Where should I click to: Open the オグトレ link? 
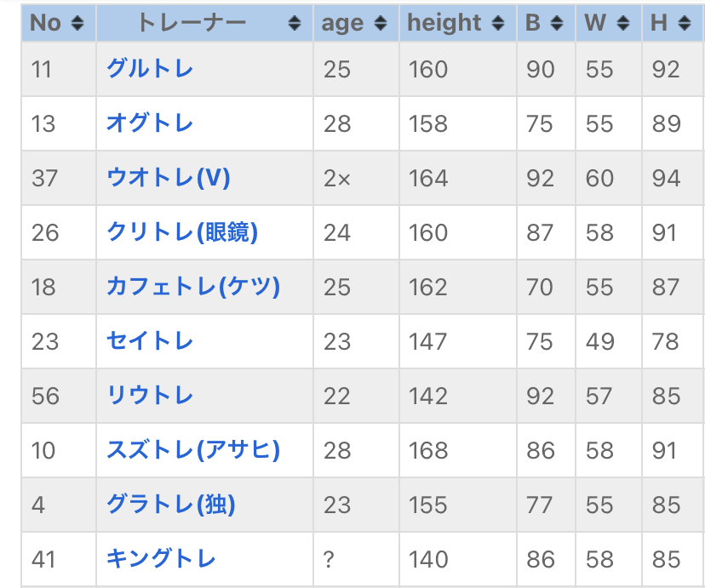tap(150, 123)
